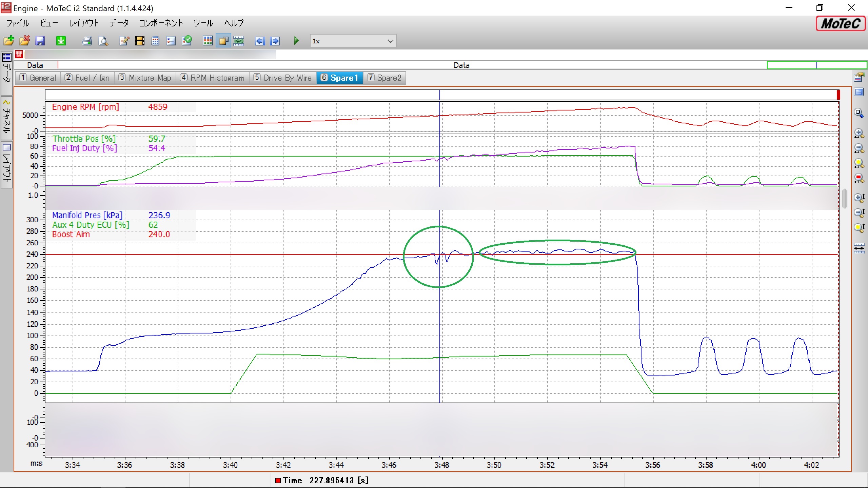Viewport: 868px width, 488px height.
Task: Click the vertical scrollbar handle beside graph
Action: (x=844, y=199)
